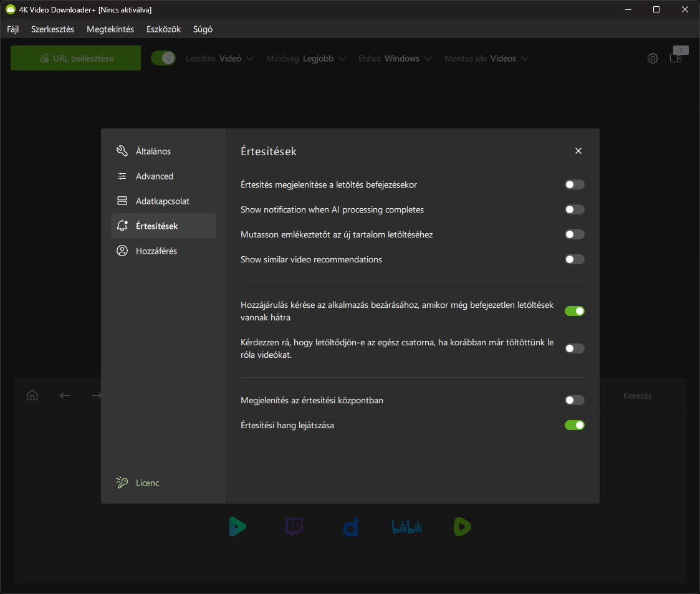Screen dimensions: 700x594
Task: Open the Megtekintés menu
Action: pos(110,29)
